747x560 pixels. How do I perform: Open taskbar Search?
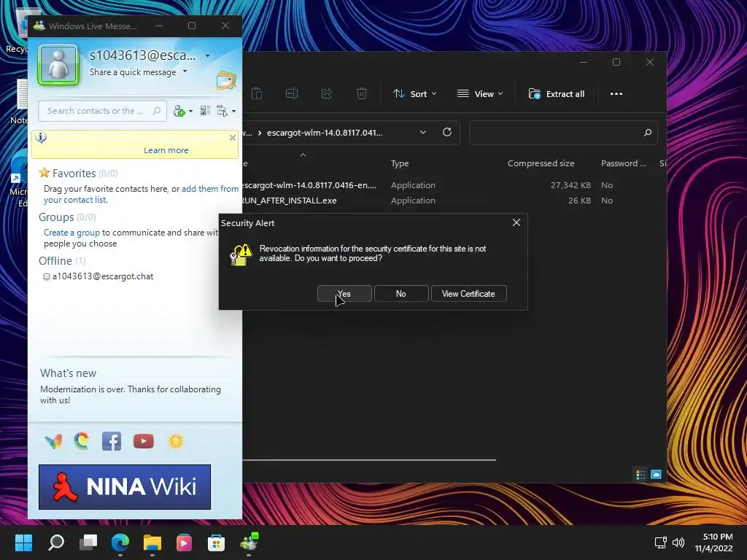56,542
